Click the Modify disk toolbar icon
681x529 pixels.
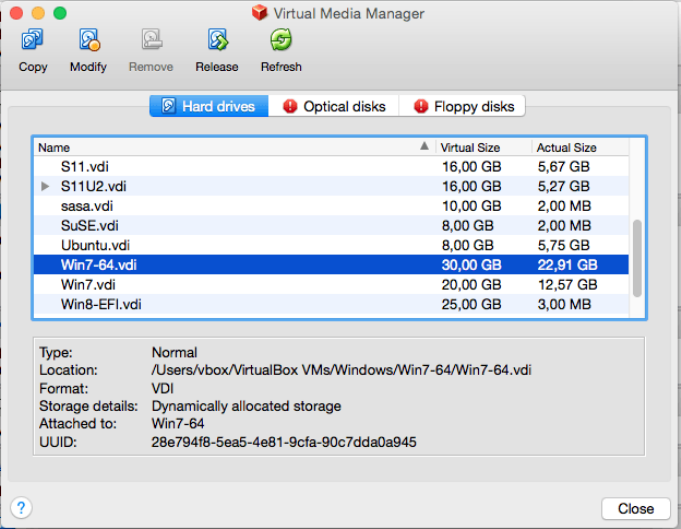pos(88,42)
